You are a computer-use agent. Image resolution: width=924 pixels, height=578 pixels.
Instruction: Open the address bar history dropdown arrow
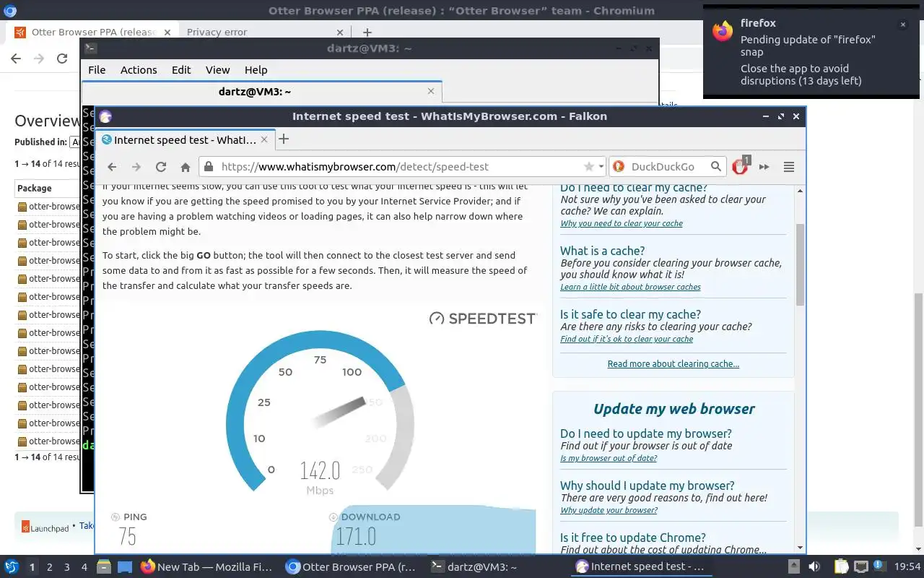(x=601, y=166)
